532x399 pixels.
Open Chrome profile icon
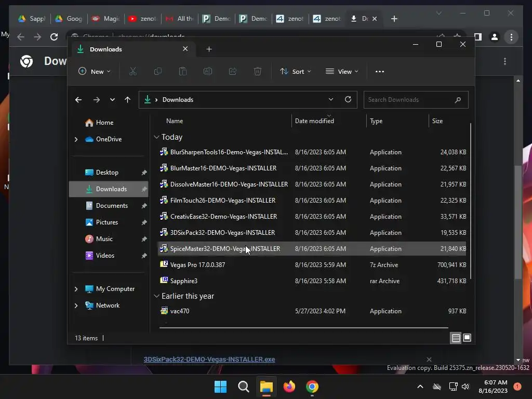click(495, 37)
